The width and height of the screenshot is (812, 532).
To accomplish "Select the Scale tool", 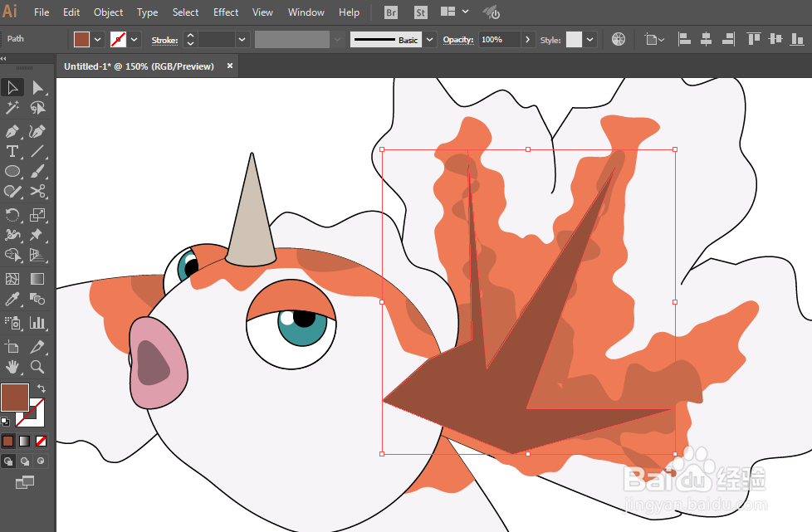I will [x=37, y=215].
